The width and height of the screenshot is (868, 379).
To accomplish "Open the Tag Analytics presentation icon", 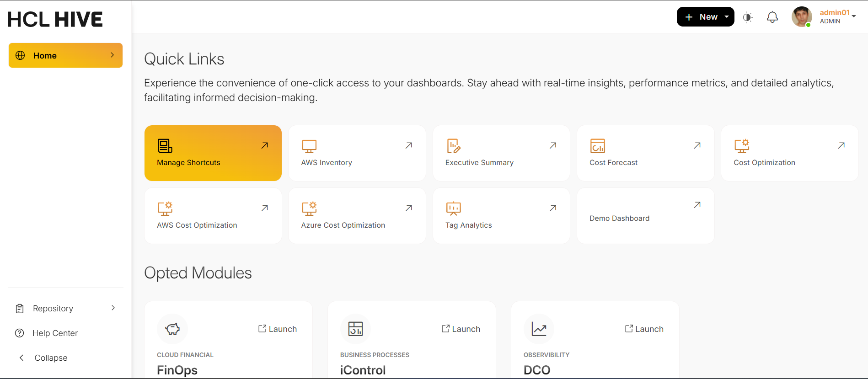I will coord(453,208).
